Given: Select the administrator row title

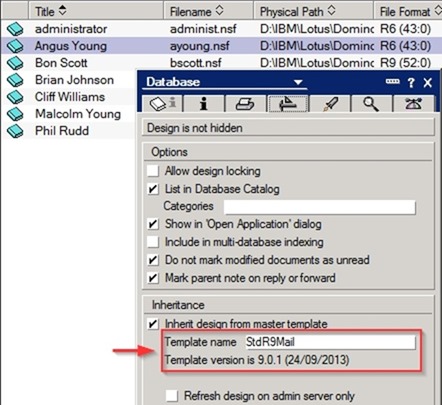Looking at the screenshot, I should click(x=71, y=29).
